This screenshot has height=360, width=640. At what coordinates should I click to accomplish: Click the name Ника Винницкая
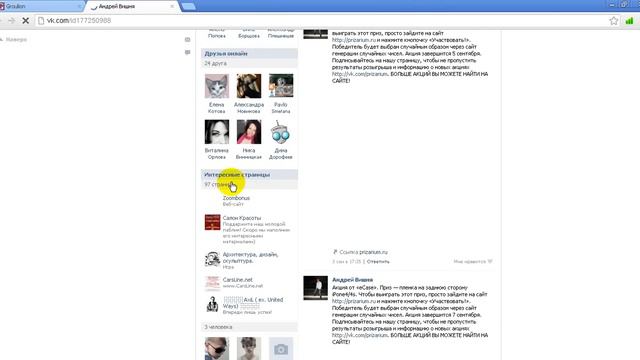tap(249, 153)
